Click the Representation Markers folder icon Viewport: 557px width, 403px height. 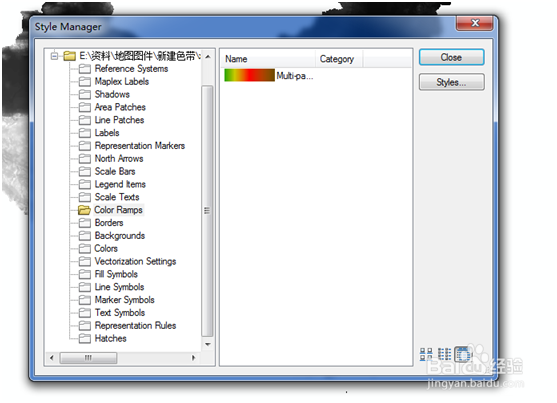coord(85,146)
